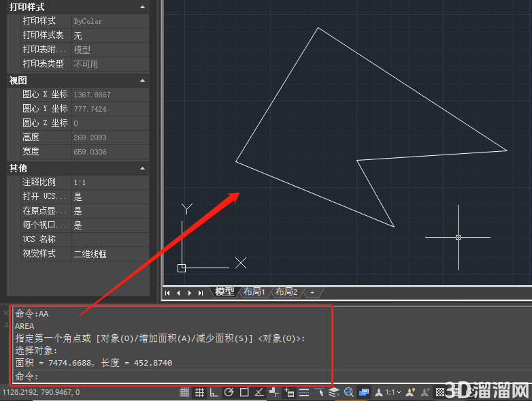Viewport: 532px width, 401px height.
Task: Click the 打印样式表 value 无
Action: (x=110, y=35)
